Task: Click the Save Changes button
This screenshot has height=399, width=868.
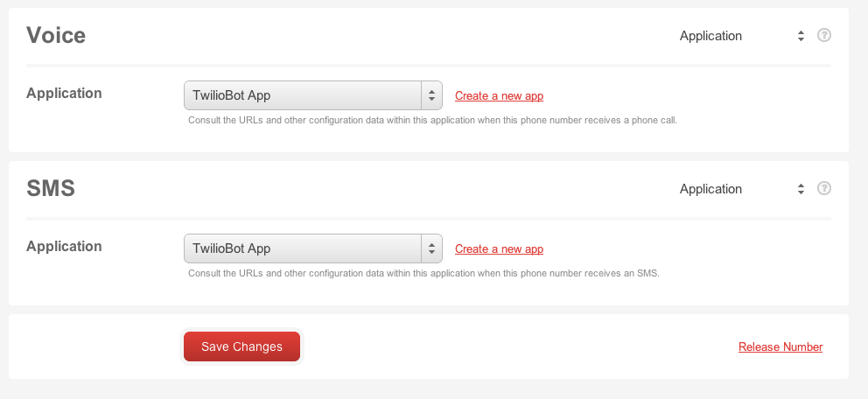Action: [241, 346]
